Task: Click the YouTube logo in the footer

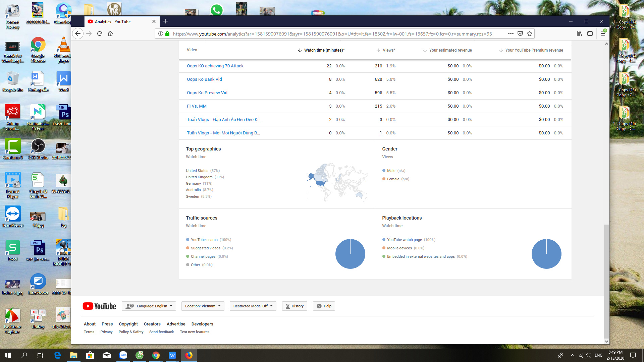Action: coord(99,306)
